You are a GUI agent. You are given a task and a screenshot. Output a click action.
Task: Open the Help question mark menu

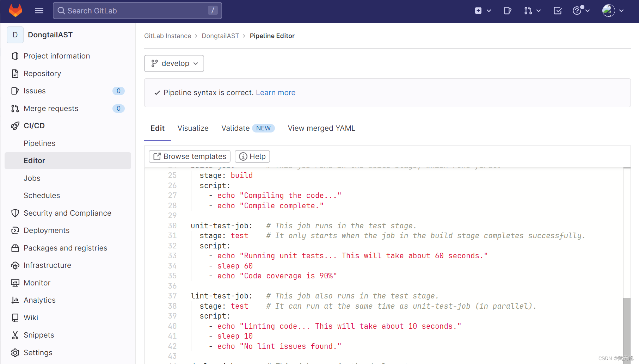[x=581, y=11]
